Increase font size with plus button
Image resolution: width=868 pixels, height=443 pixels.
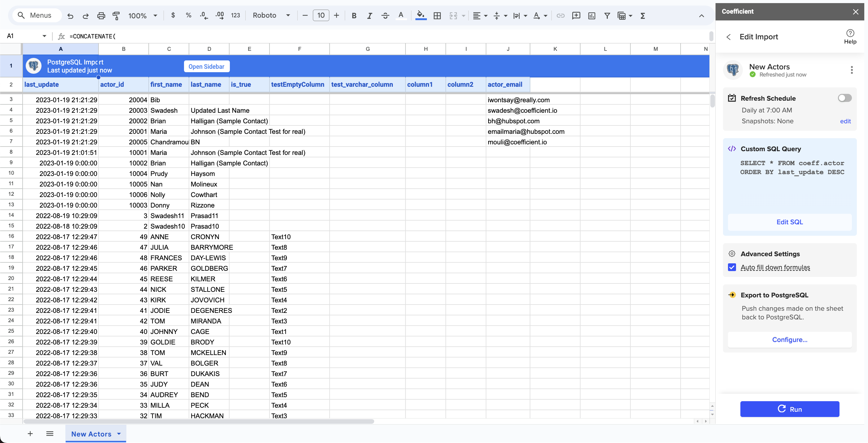point(336,15)
